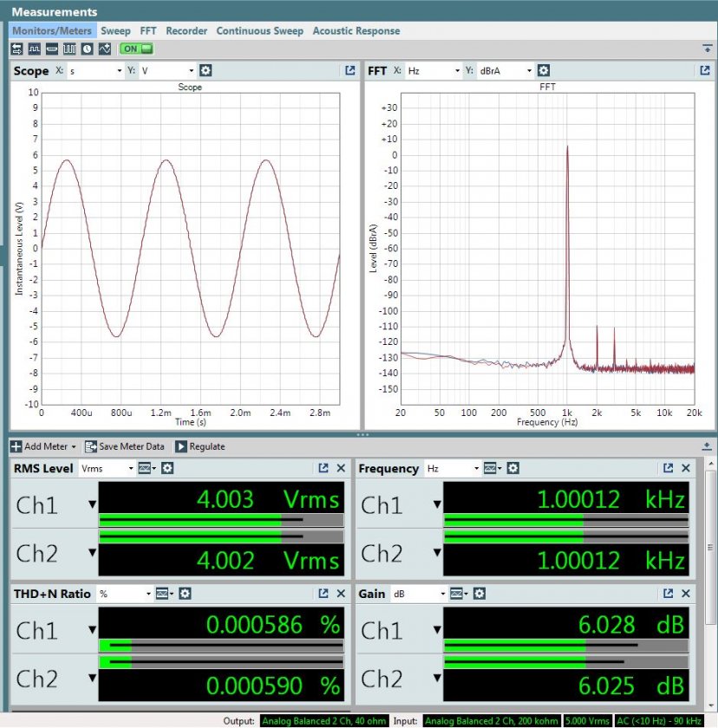Click the graph line toolbar icon

click(x=105, y=49)
